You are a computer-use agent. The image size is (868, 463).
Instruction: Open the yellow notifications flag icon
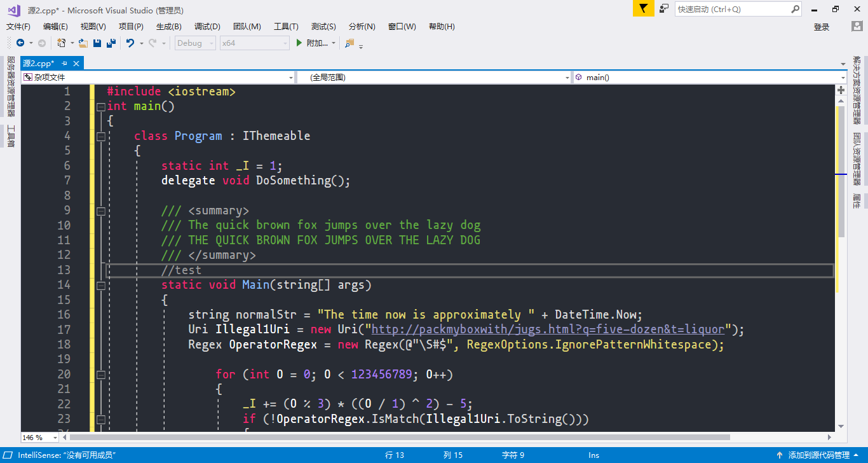point(643,9)
